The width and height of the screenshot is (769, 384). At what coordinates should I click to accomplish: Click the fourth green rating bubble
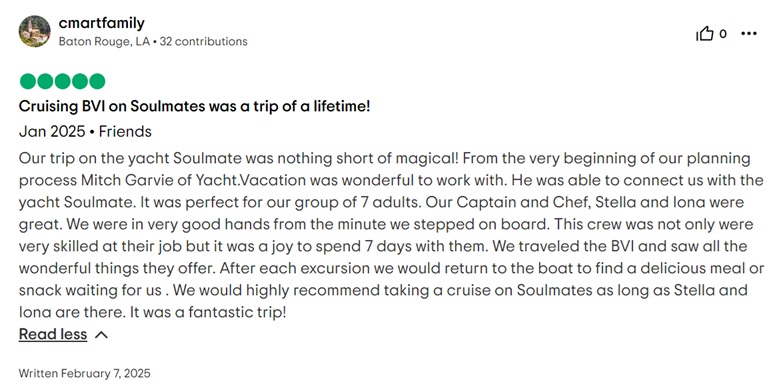point(79,81)
